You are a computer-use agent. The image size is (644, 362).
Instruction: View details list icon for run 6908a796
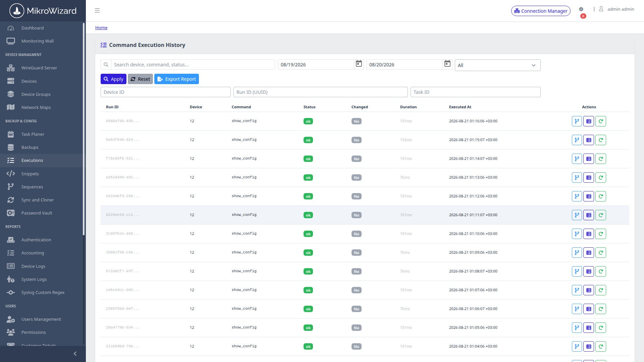(589, 121)
